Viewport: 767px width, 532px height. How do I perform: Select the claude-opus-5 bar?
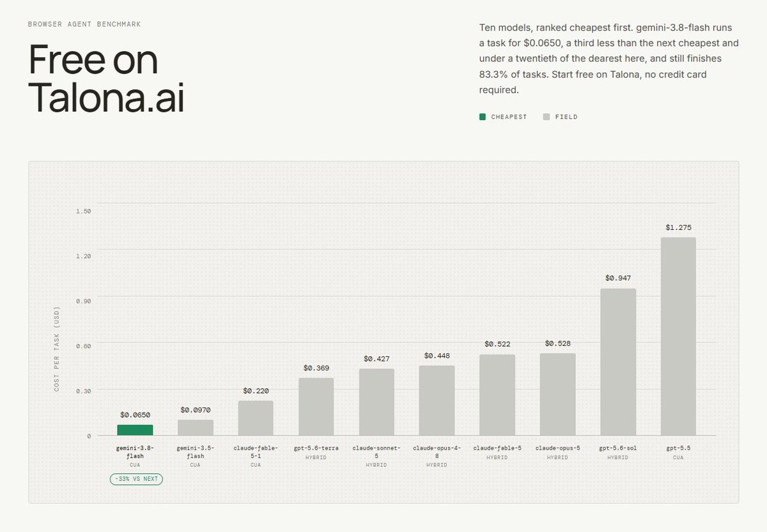[558, 394]
